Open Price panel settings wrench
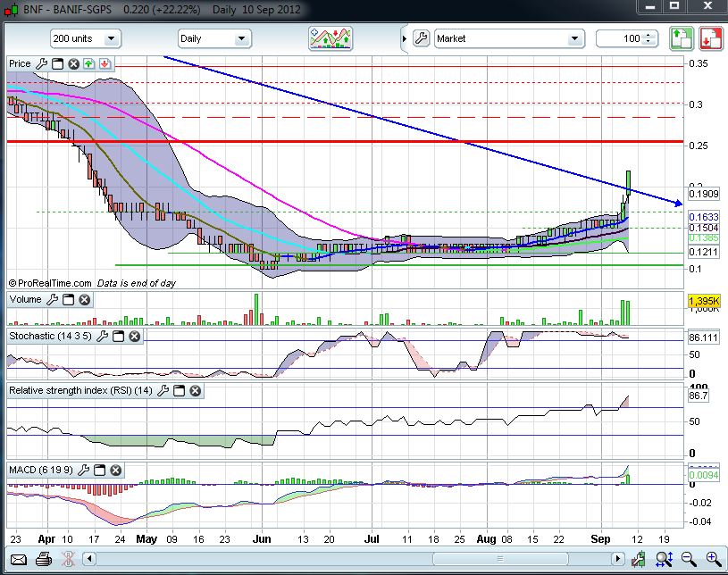This screenshot has width=728, height=575. (x=41, y=64)
